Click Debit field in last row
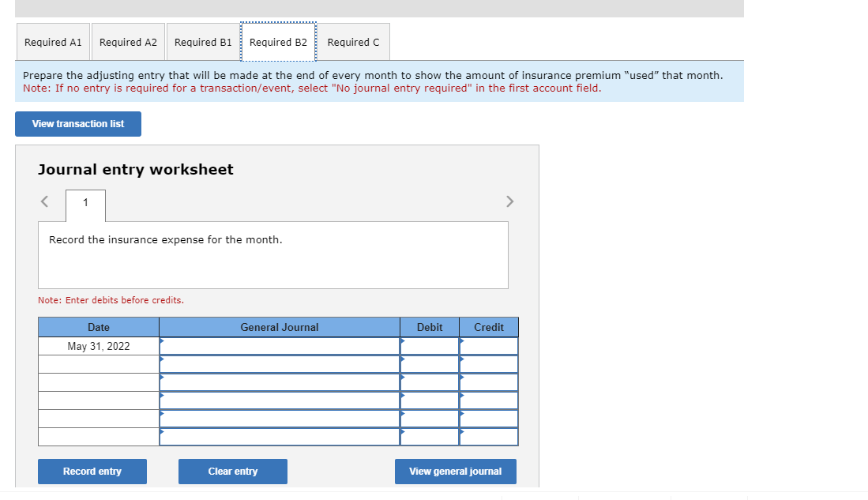The height and width of the screenshot is (500, 868). pos(430,437)
